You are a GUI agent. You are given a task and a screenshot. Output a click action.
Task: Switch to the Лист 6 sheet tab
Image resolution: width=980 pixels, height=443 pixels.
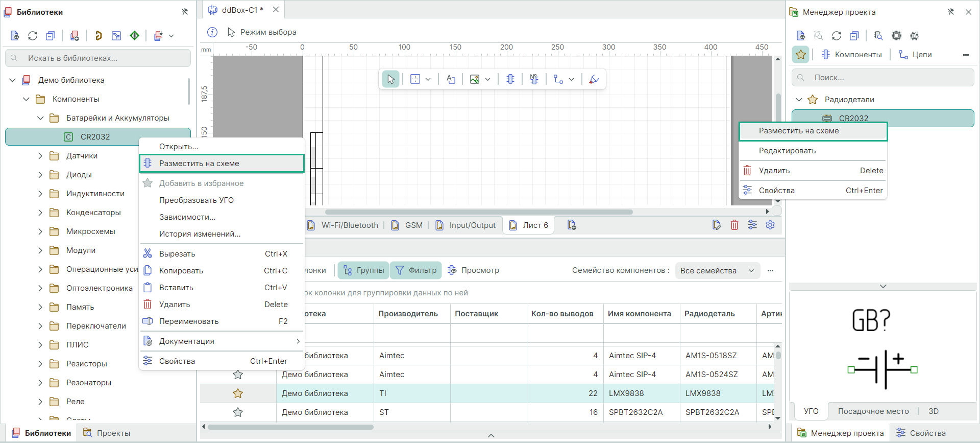click(529, 225)
